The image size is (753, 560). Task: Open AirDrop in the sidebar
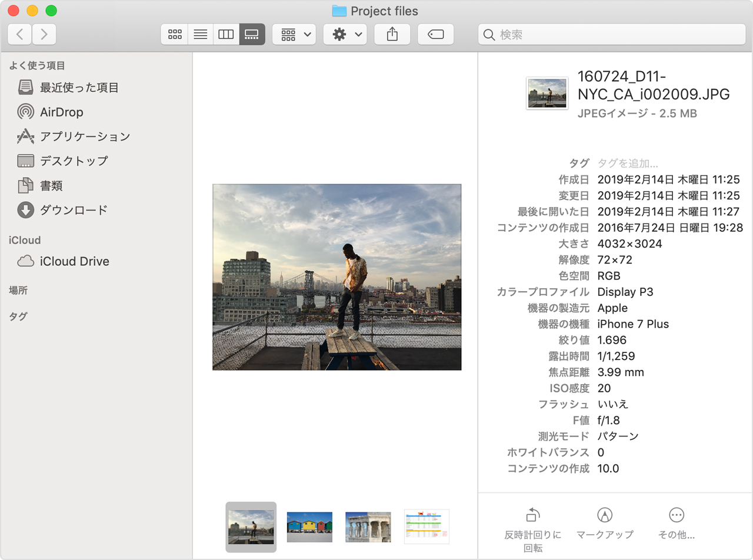[61, 112]
